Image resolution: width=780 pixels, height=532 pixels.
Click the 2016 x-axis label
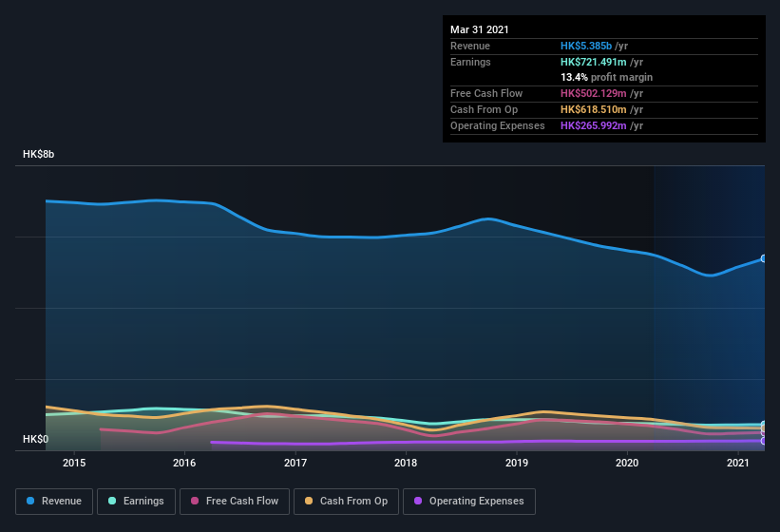(x=184, y=463)
